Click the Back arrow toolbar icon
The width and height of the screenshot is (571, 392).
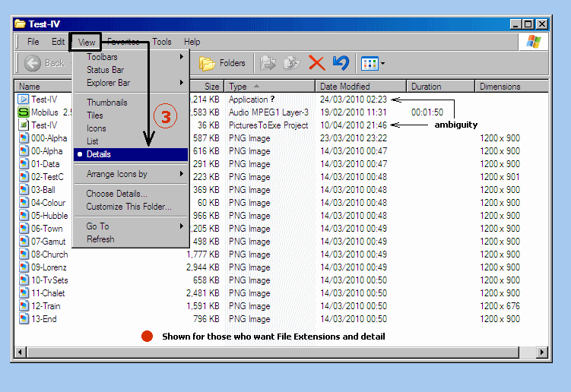[32, 63]
